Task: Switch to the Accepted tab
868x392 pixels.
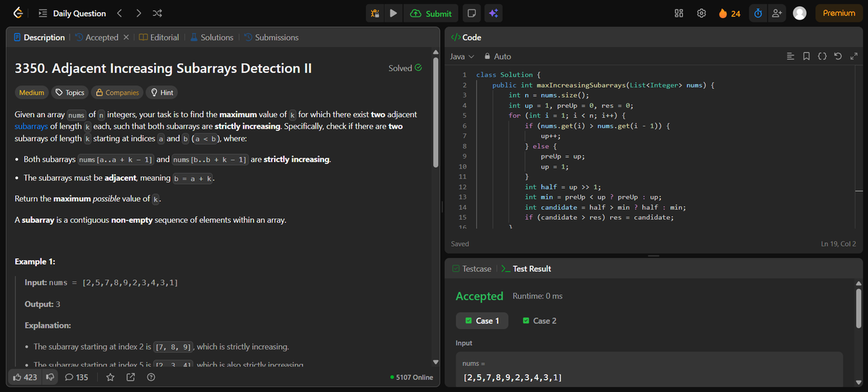Action: pyautogui.click(x=96, y=37)
